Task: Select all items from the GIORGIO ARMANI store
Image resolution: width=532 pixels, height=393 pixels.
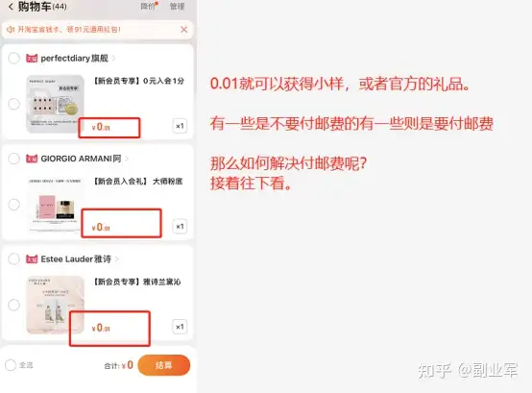Action: 13,159
